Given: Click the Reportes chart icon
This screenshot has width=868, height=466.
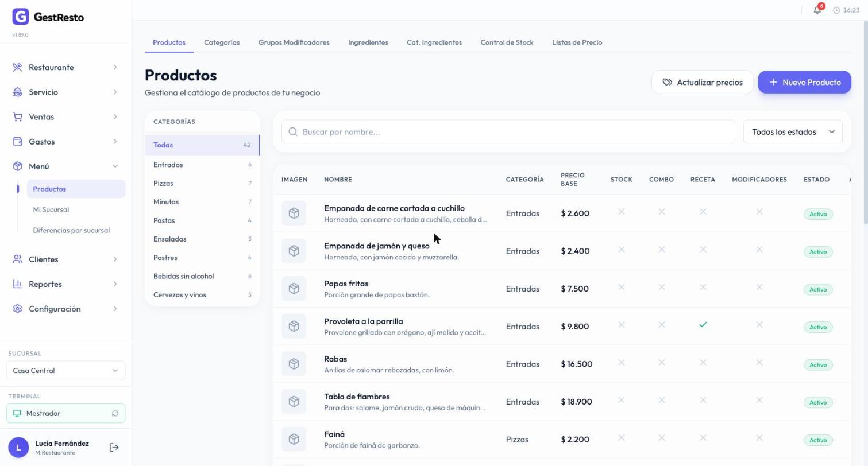Looking at the screenshot, I should 18,284.
